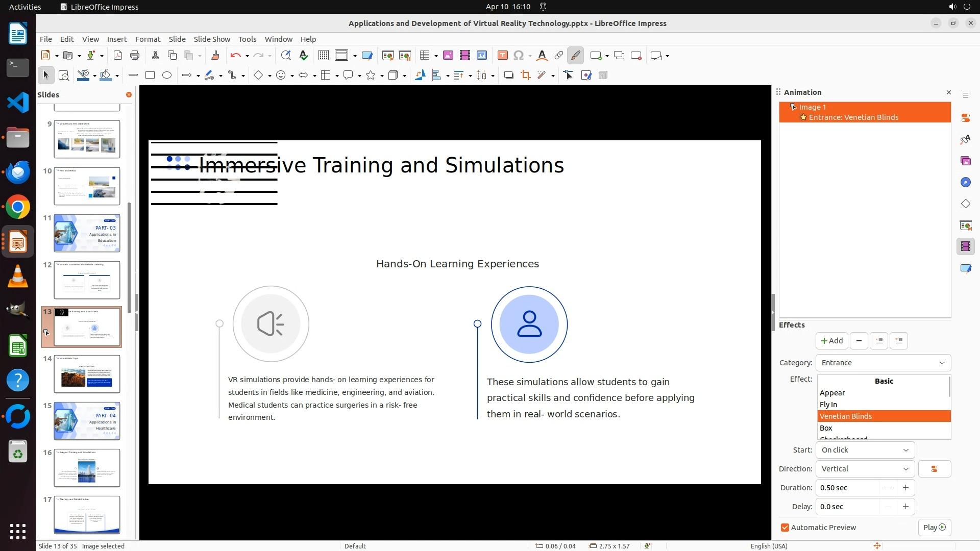This screenshot has width=980, height=551.
Task: Open the Slide Show menu
Action: (x=212, y=39)
